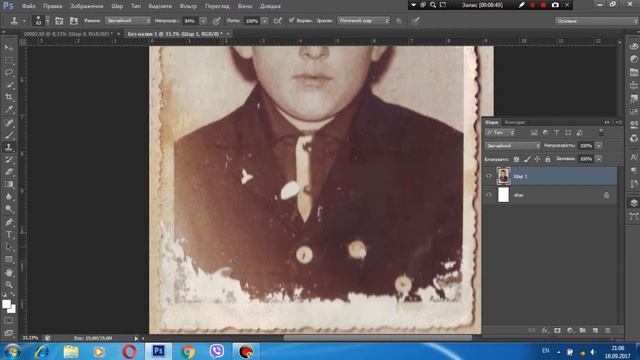The image size is (640, 360).
Task: Create a new layer in Layers panel
Action: (x=595, y=330)
